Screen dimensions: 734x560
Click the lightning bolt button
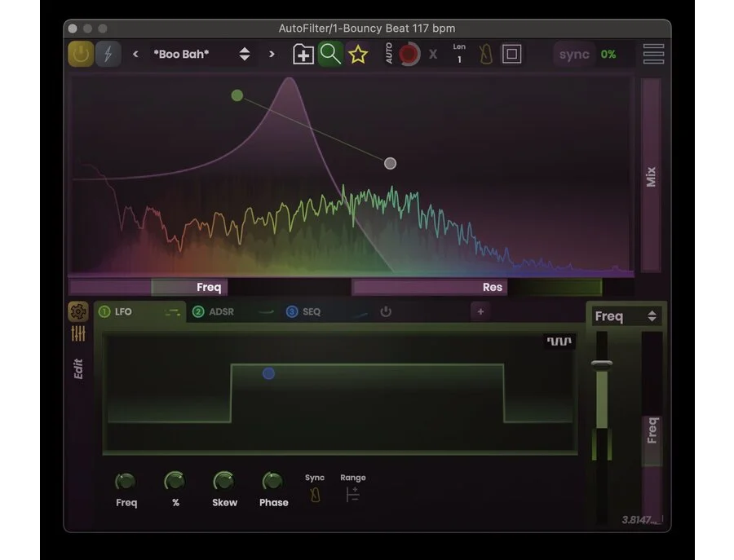pyautogui.click(x=108, y=55)
